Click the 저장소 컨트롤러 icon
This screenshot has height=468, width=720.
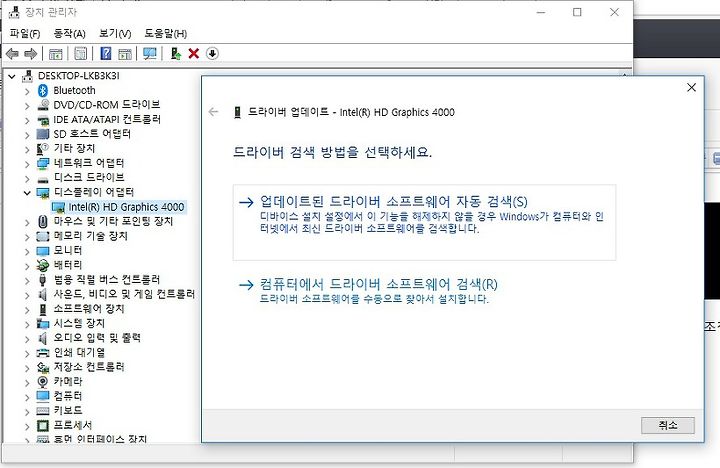(x=43, y=367)
